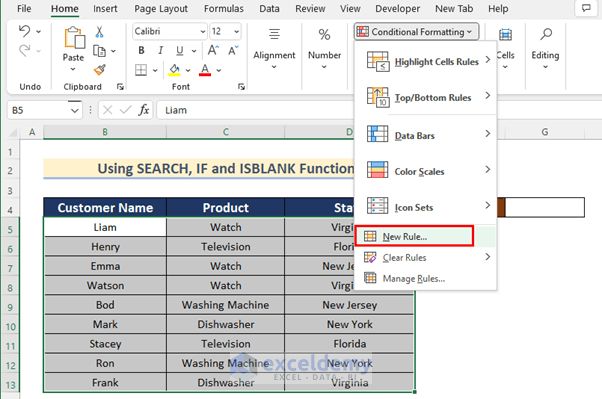
Task: Apply the yellow Fill Color bucket
Action: coord(174,70)
